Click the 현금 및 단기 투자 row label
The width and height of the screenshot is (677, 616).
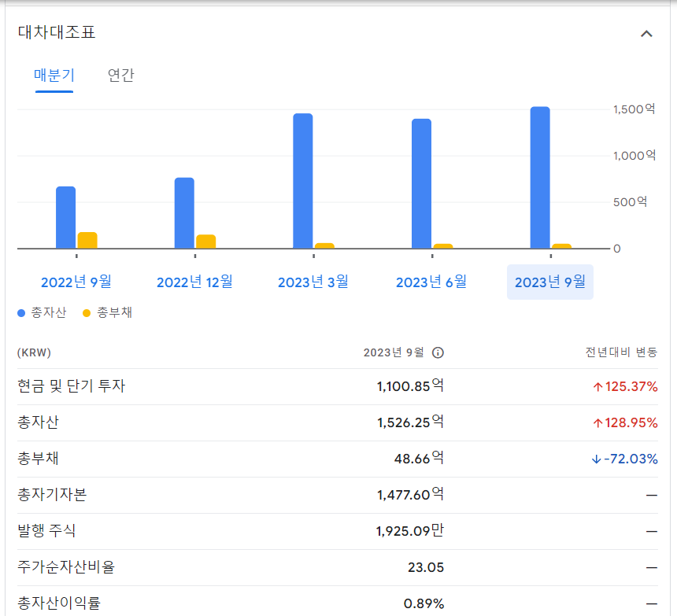[x=71, y=386]
